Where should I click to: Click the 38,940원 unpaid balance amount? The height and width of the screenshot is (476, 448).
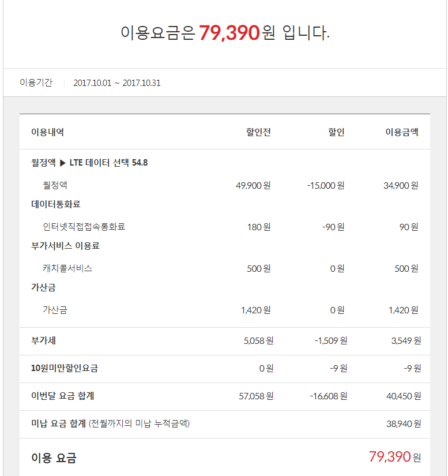404,423
